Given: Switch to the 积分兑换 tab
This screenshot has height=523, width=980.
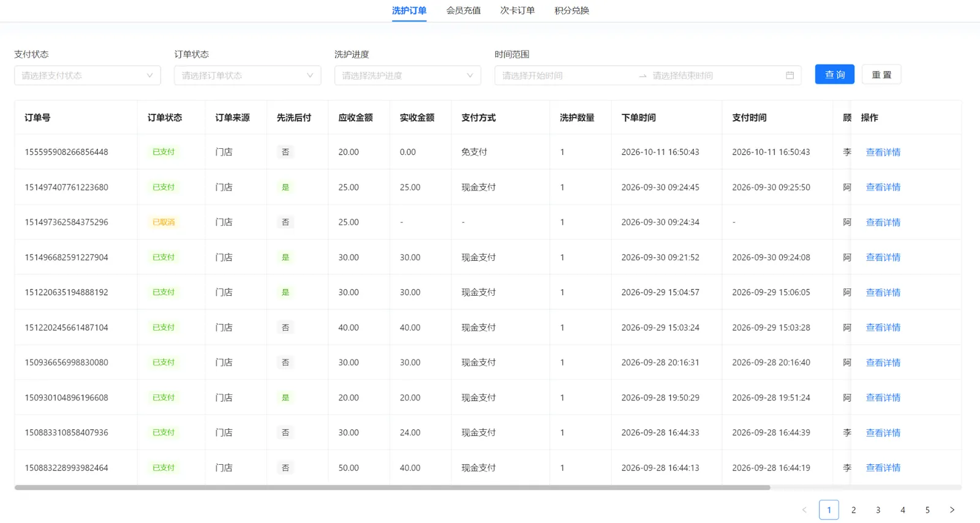Looking at the screenshot, I should [572, 10].
